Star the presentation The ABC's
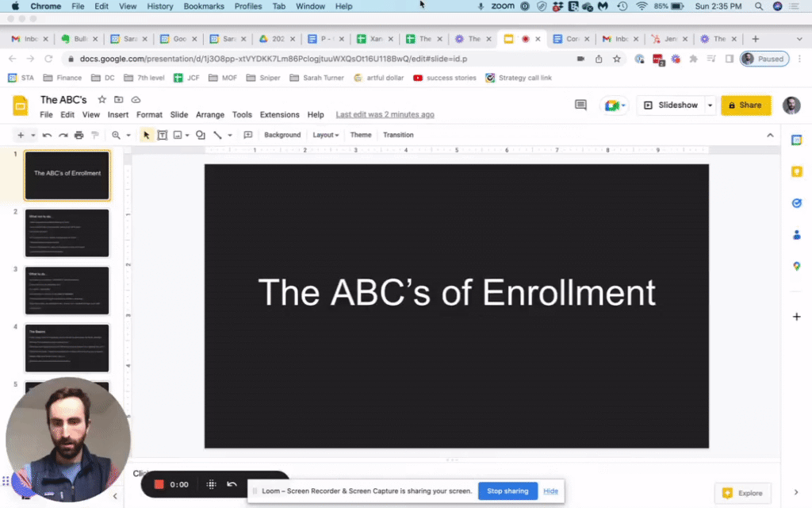Viewport: 812px width, 508px height. 102,99
